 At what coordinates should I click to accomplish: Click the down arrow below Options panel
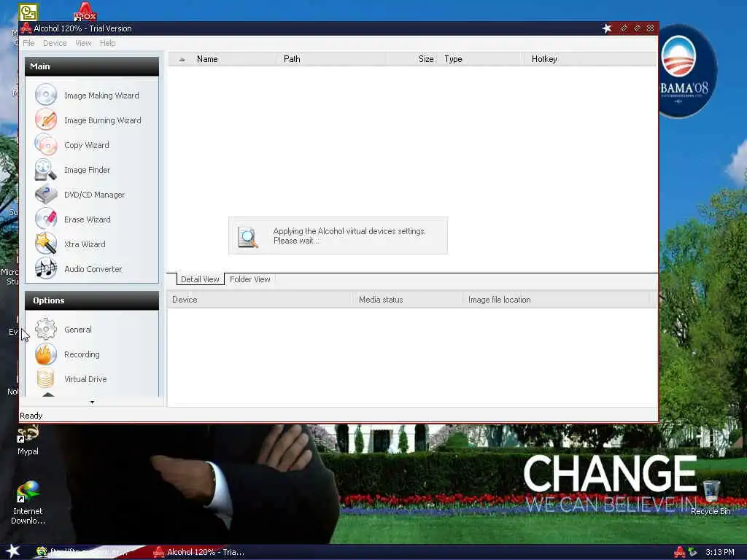pyautogui.click(x=92, y=402)
